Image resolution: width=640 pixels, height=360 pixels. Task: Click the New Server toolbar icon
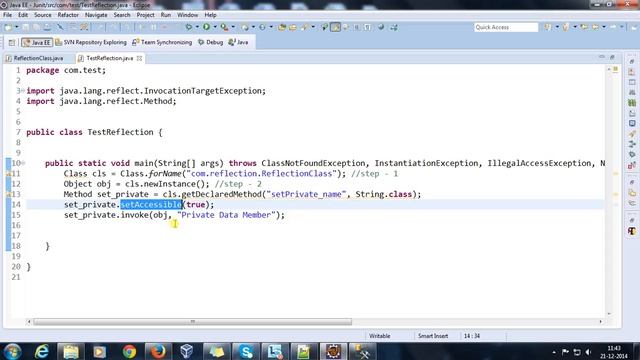click(394, 27)
